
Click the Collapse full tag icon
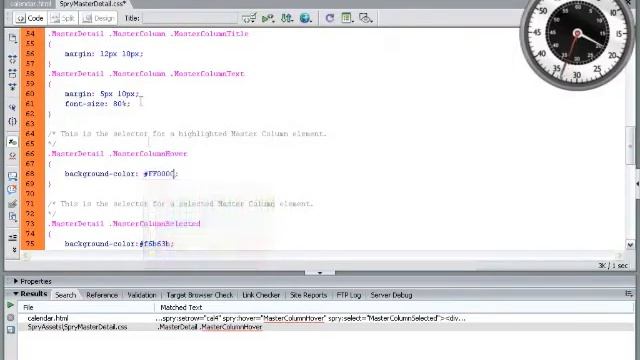(x=12, y=60)
